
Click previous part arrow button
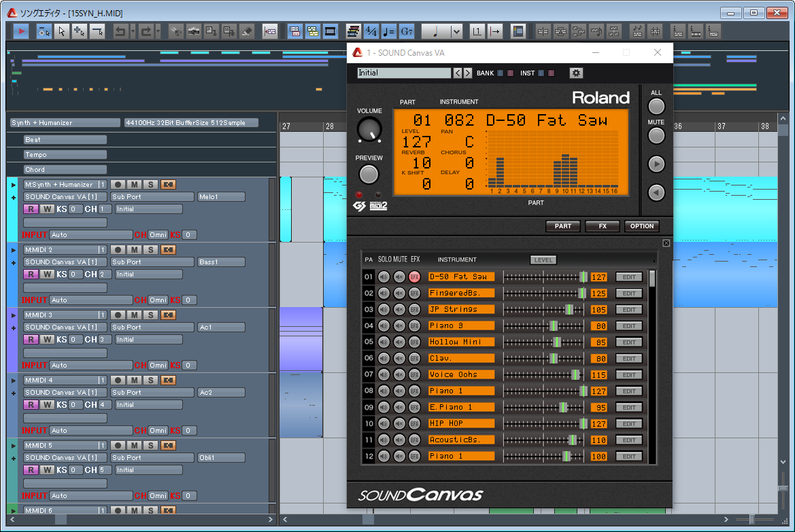[x=656, y=192]
